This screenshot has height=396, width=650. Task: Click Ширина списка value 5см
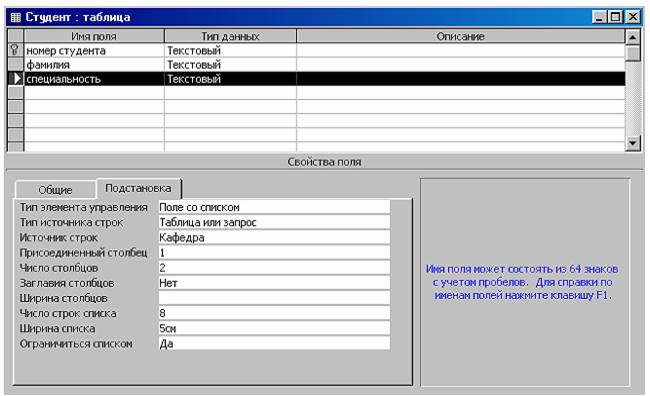pos(274,328)
